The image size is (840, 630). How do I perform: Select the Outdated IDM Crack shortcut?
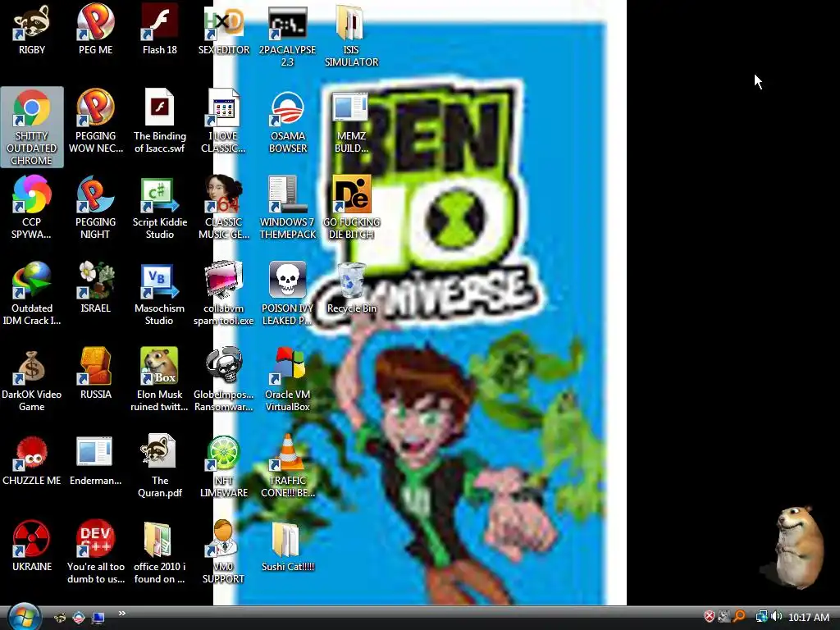click(x=32, y=294)
